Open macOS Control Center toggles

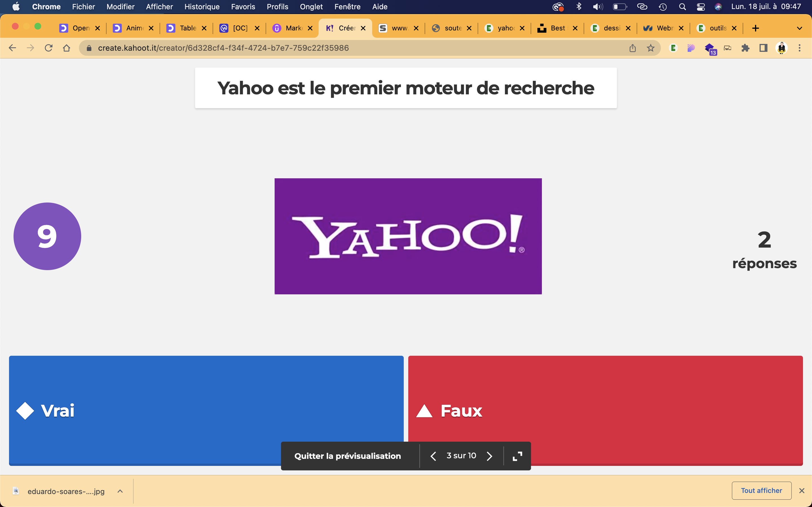coord(701,7)
